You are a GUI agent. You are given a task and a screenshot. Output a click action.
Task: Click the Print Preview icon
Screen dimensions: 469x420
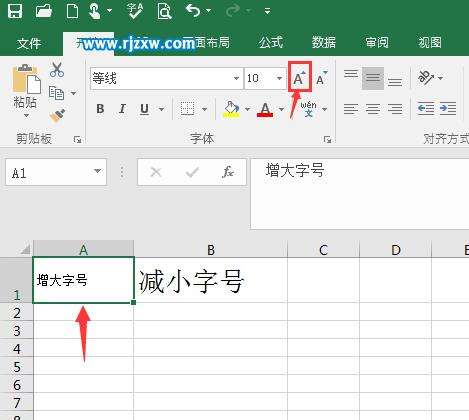point(164,11)
